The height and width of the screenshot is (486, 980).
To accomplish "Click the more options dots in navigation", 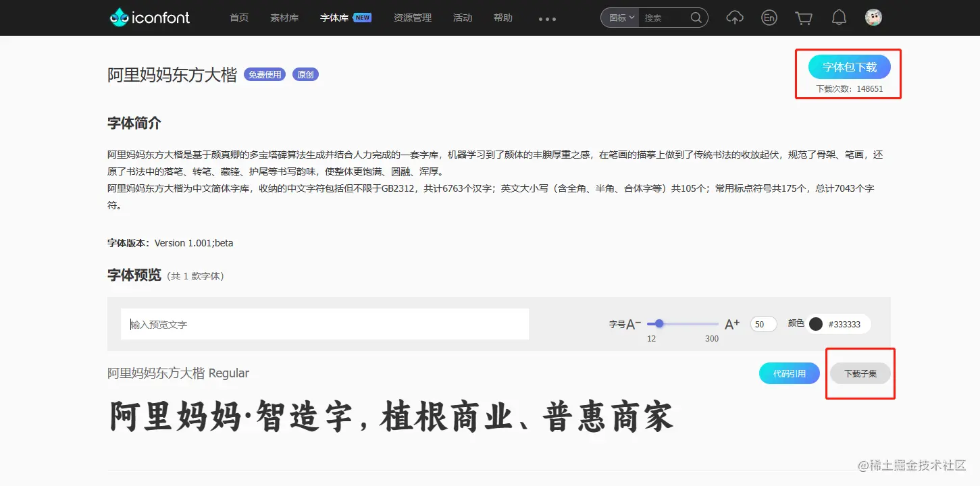I will pyautogui.click(x=547, y=19).
